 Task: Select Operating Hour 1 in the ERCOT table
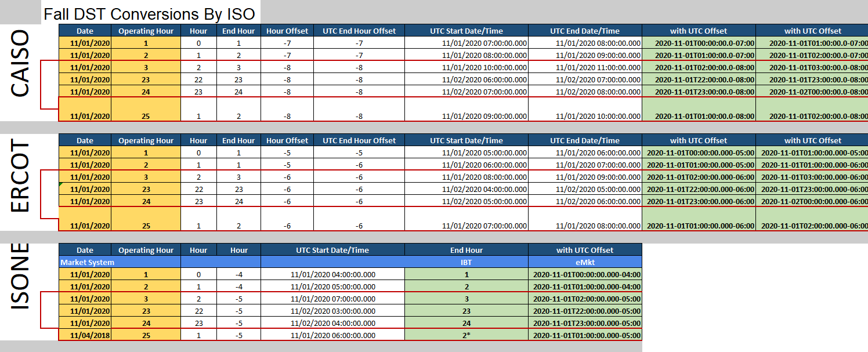(x=146, y=153)
